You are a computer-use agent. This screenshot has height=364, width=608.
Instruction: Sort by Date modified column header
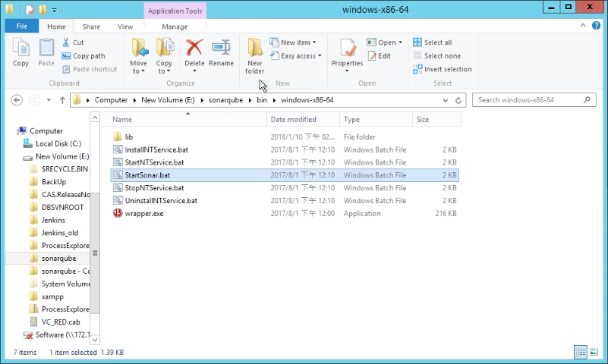pos(303,119)
